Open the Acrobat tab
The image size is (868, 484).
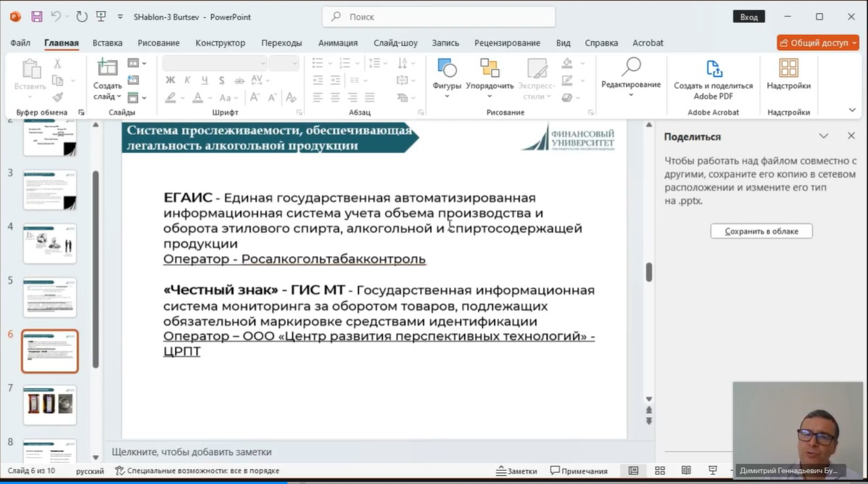click(648, 43)
